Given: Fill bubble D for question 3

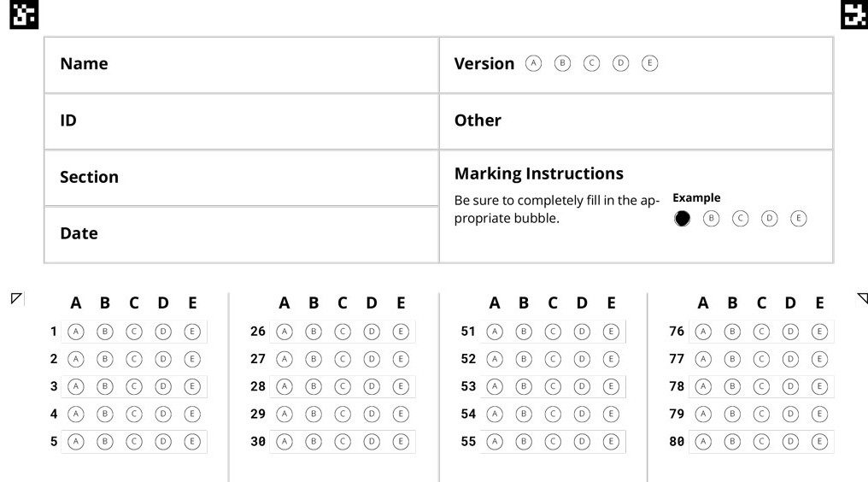Looking at the screenshot, I should [x=163, y=386].
